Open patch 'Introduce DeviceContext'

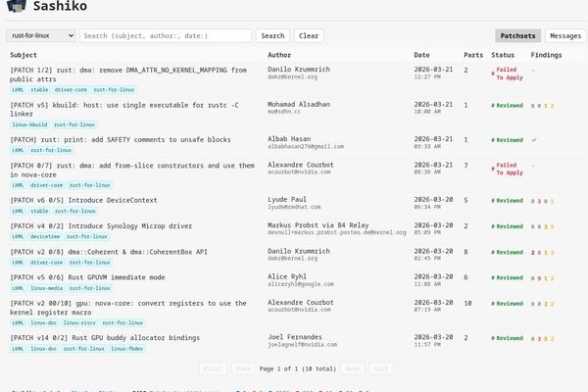[x=83, y=200]
